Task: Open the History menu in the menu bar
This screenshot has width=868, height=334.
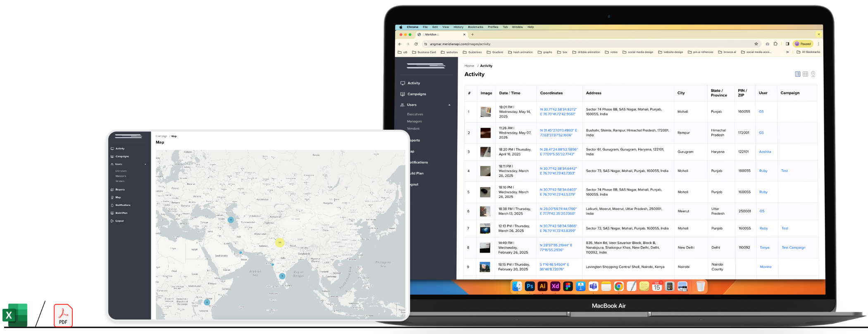Action: click(458, 27)
